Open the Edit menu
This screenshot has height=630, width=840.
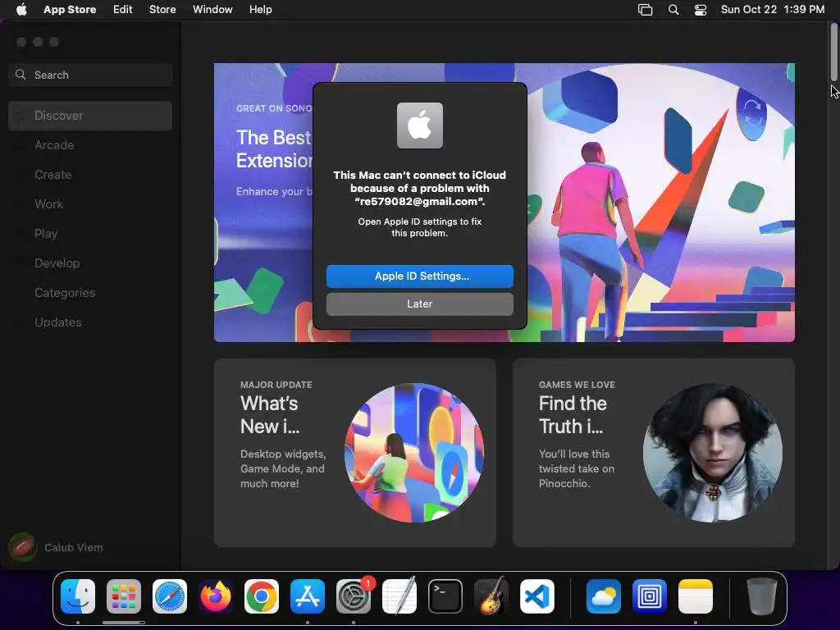[123, 10]
